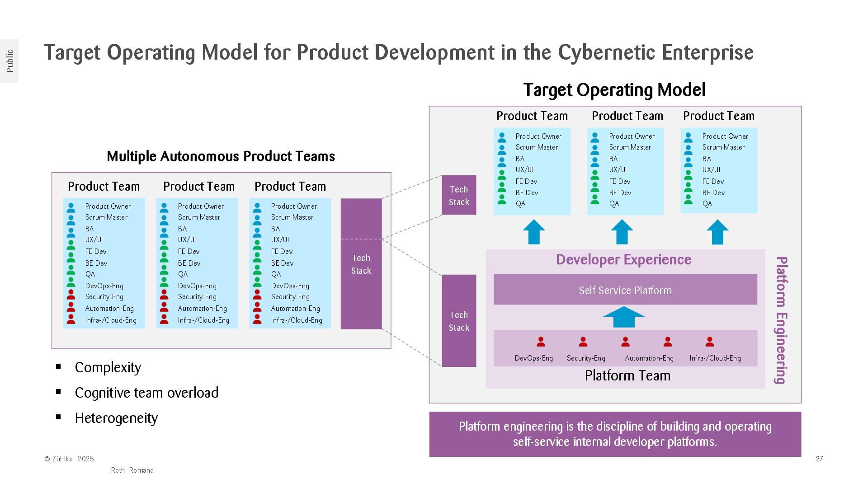
Task: Click the vertical Platform Engineering label
Action: [782, 320]
